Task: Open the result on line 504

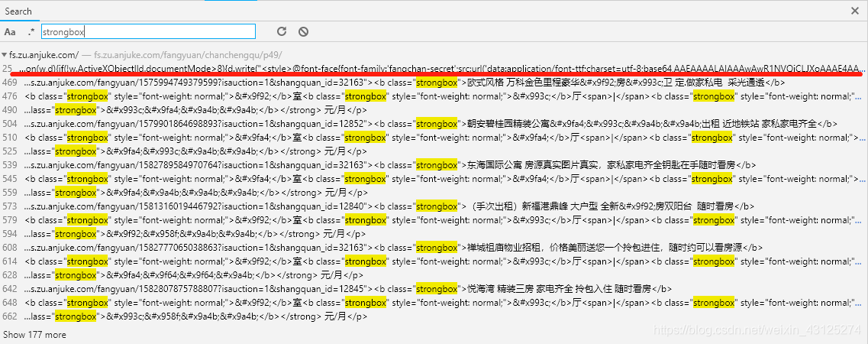Action: coord(434,124)
